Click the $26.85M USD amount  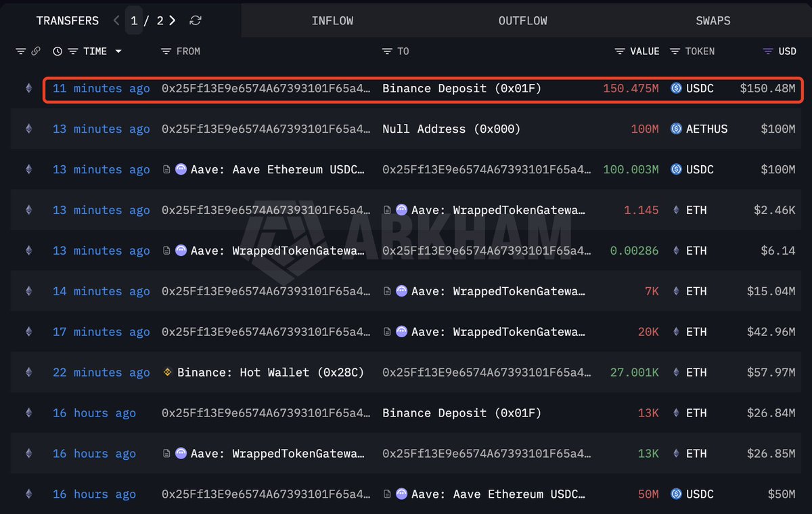771,454
